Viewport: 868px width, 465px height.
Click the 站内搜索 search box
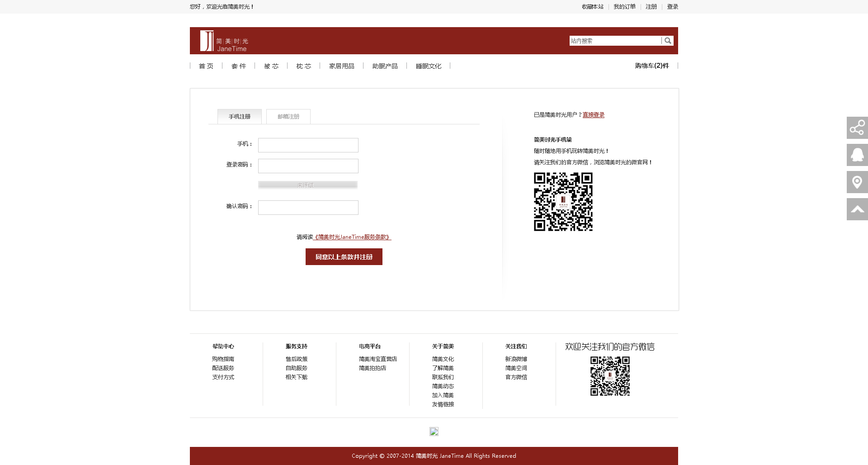coord(615,41)
